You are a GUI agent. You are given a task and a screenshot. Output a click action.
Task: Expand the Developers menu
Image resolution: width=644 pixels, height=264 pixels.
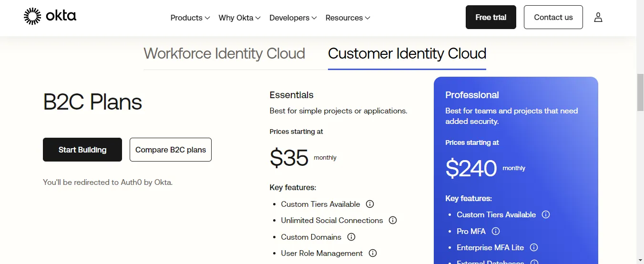(293, 18)
